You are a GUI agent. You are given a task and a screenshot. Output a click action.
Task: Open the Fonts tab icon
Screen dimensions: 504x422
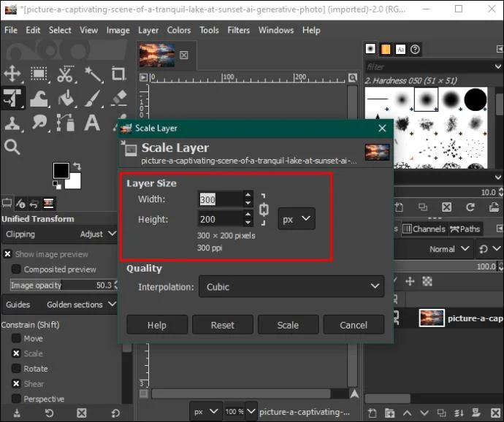(x=400, y=49)
